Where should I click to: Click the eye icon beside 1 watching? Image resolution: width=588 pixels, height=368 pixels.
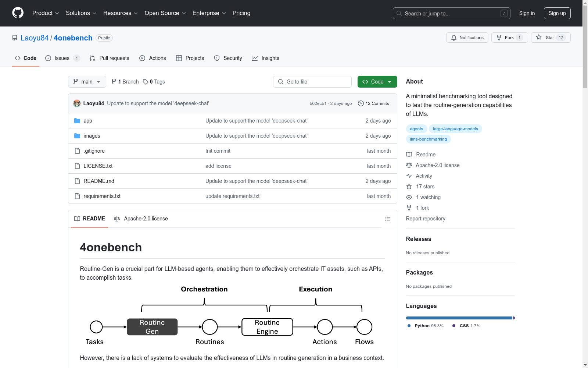[409, 197]
